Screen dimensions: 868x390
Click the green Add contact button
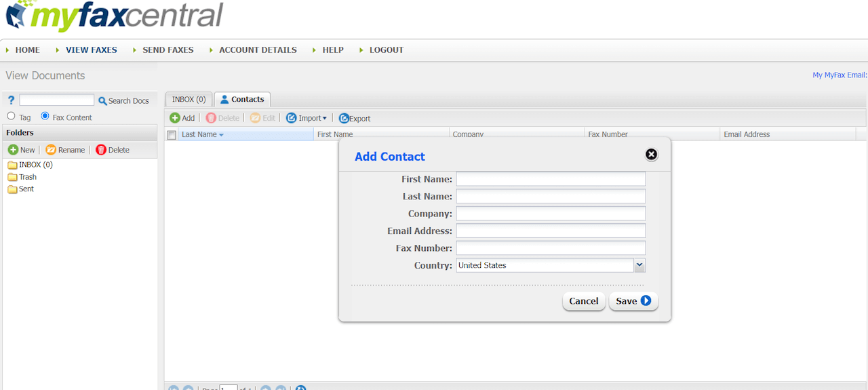tap(182, 118)
